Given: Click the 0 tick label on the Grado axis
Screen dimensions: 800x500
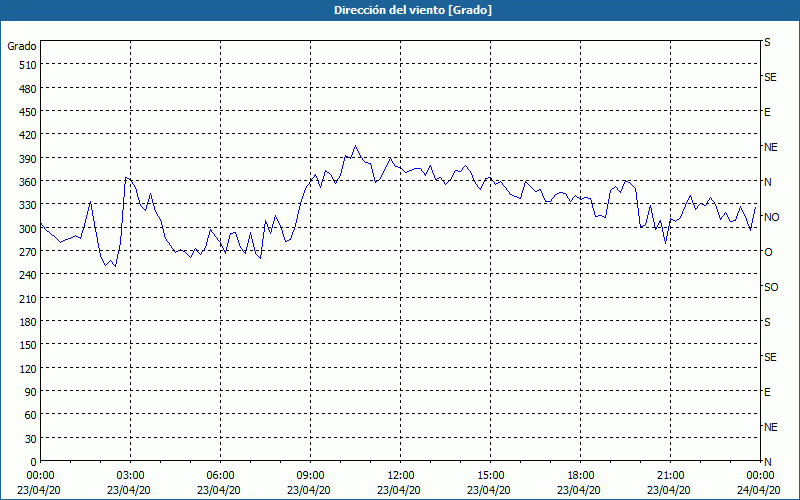Looking at the screenshot, I should click(34, 462).
